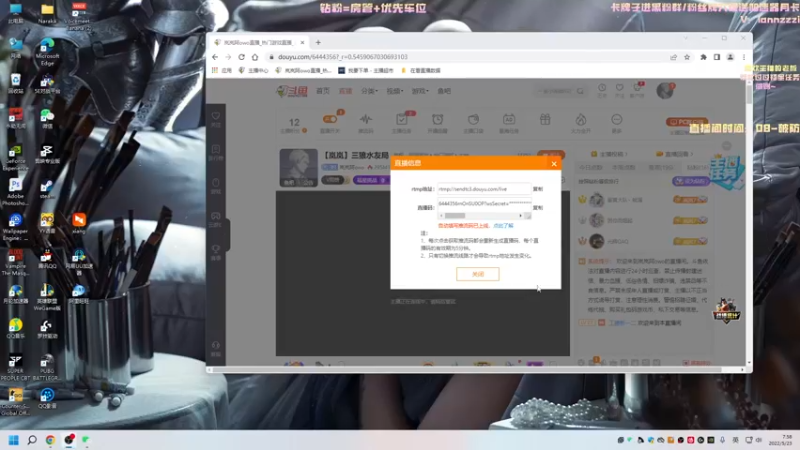Open the AD task icon in streamer toolbar
Image resolution: width=800 pixels, height=450 pixels.
(509, 119)
